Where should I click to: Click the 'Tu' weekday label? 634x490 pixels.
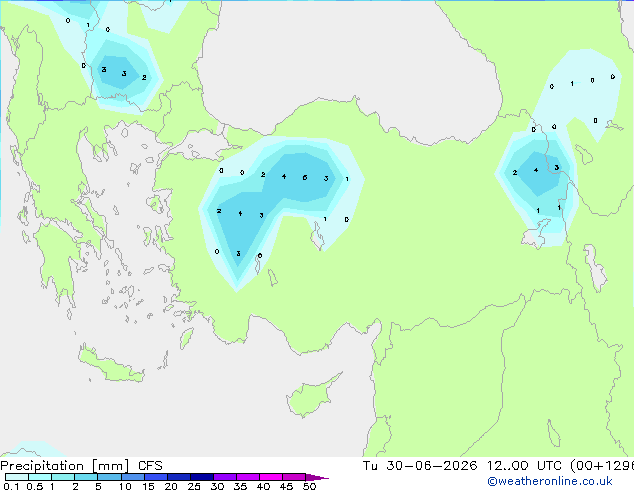[x=370, y=466]
